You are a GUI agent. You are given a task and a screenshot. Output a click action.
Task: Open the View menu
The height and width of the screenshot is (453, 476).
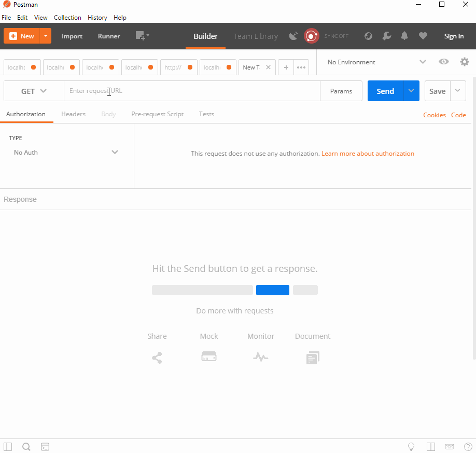coord(40,18)
